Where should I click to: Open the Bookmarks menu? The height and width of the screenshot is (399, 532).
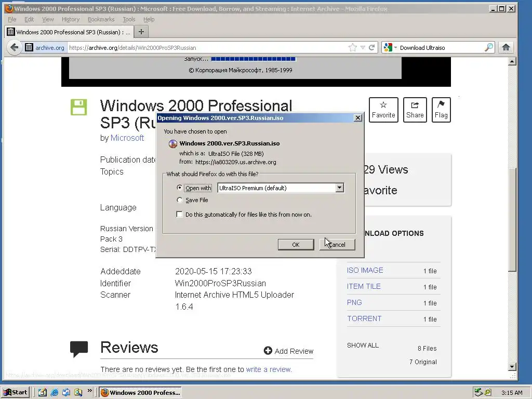(101, 19)
